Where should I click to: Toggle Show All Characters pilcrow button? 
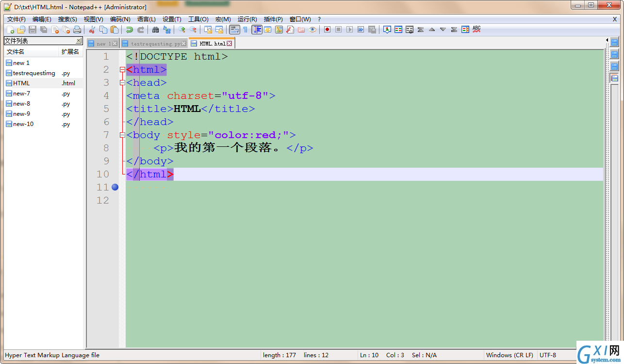pyautogui.click(x=245, y=30)
